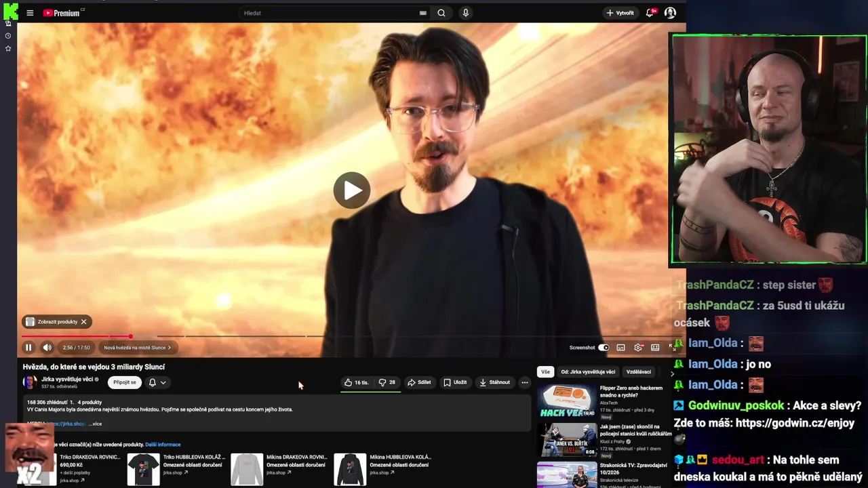Viewport: 868px width, 488px height.
Task: Toggle the Screenshot autoplay switch
Action: point(604,348)
